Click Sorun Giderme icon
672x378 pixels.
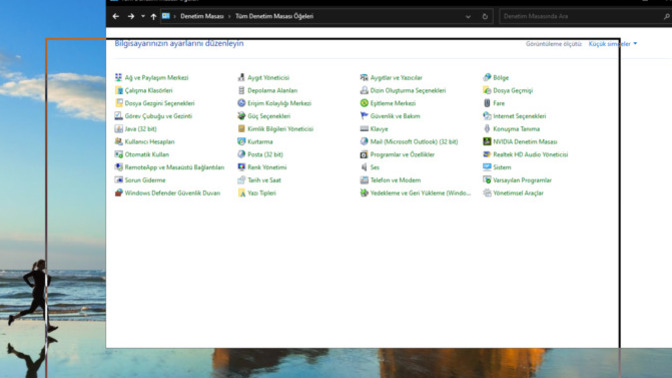point(119,180)
